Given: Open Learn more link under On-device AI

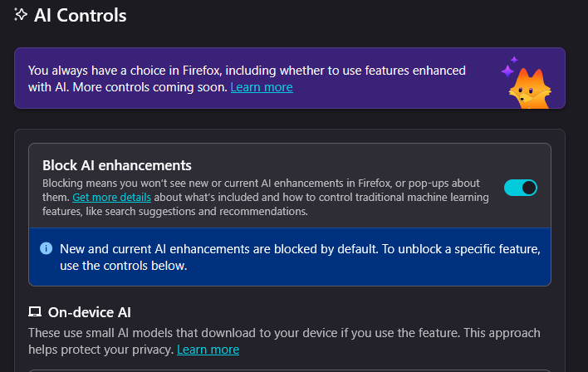Looking at the screenshot, I should pyautogui.click(x=208, y=350).
